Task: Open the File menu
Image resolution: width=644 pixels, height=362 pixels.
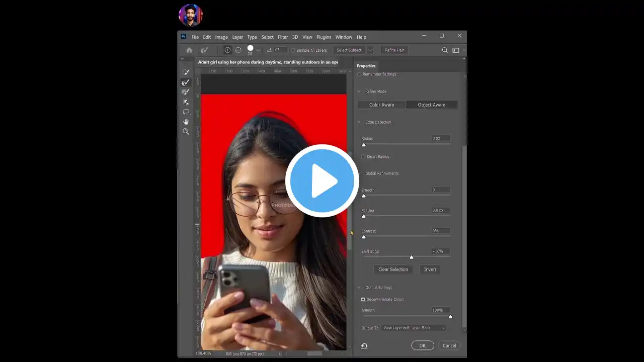Action: [195, 37]
